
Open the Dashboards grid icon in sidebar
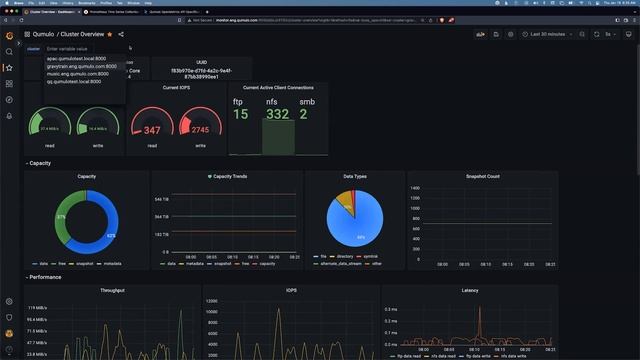[9, 84]
